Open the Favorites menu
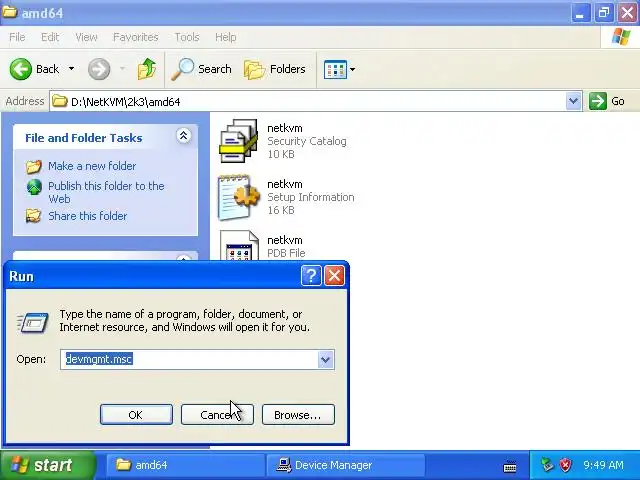 pyautogui.click(x=136, y=37)
